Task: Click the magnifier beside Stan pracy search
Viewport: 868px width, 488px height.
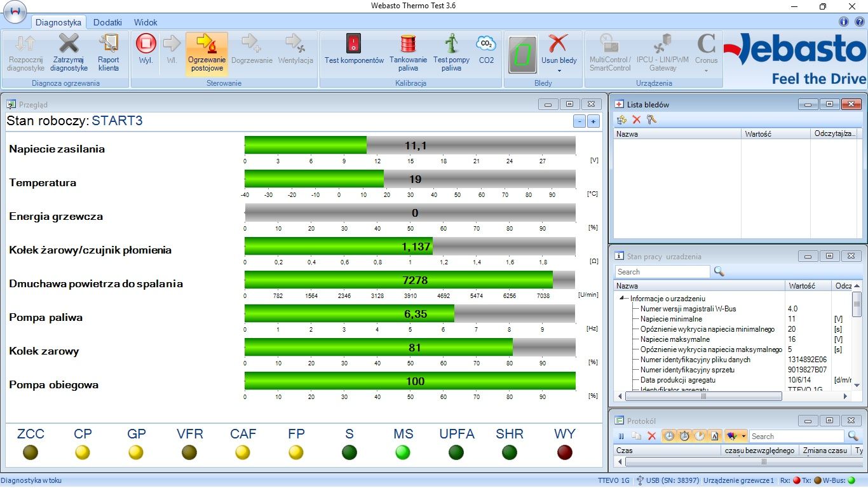Action: coord(719,271)
